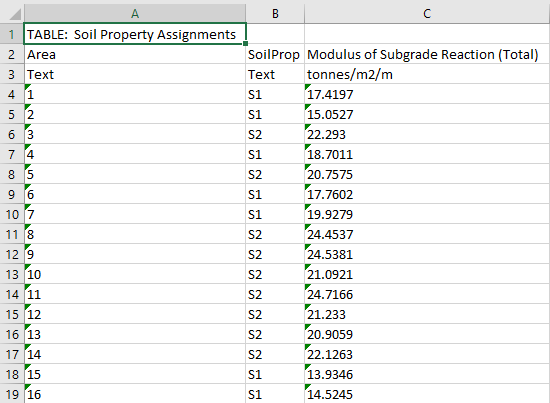Select cell with value 24.4537
Screen dimensions: 550x403
[x=427, y=234]
